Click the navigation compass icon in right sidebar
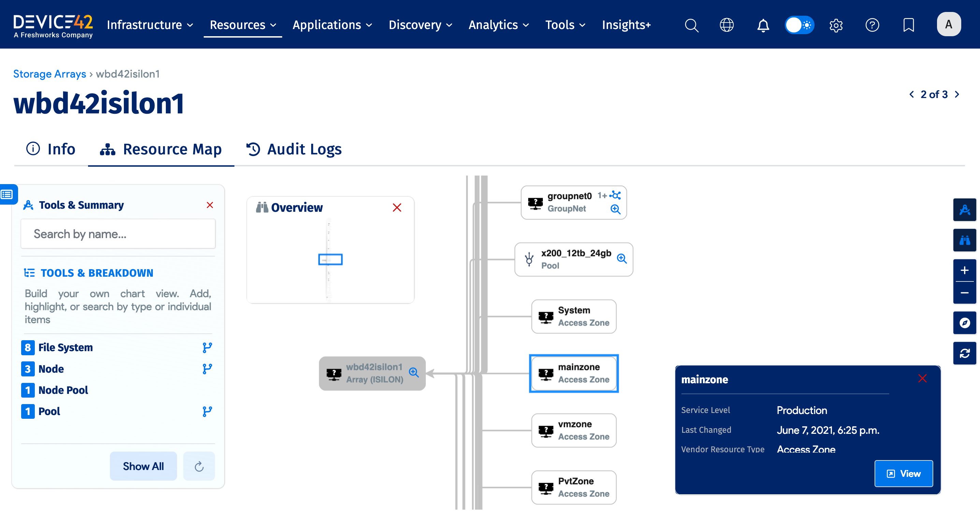980x511 pixels. tap(965, 322)
